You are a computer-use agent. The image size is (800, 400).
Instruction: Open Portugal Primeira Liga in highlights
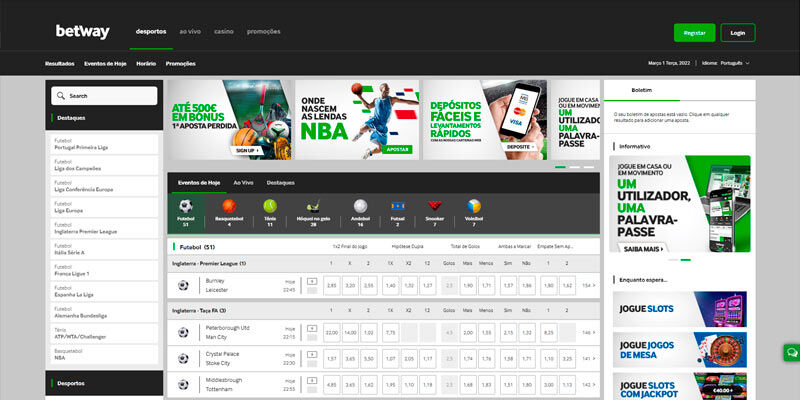pyautogui.click(x=105, y=144)
